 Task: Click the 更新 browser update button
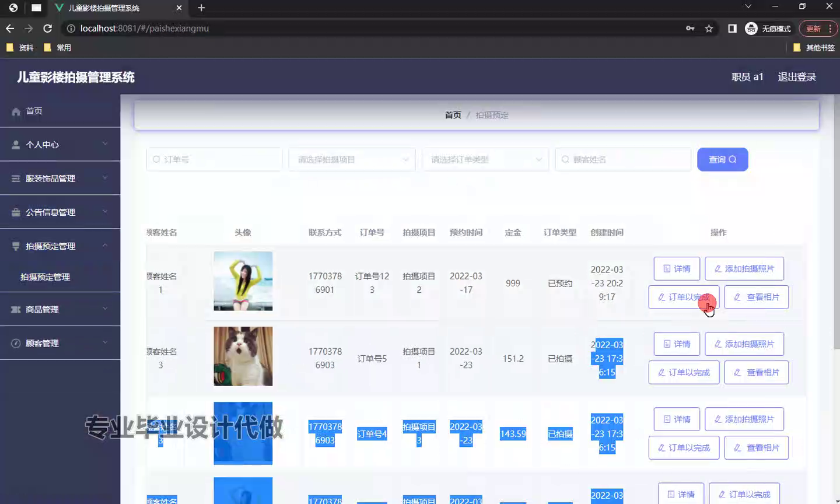point(818,28)
